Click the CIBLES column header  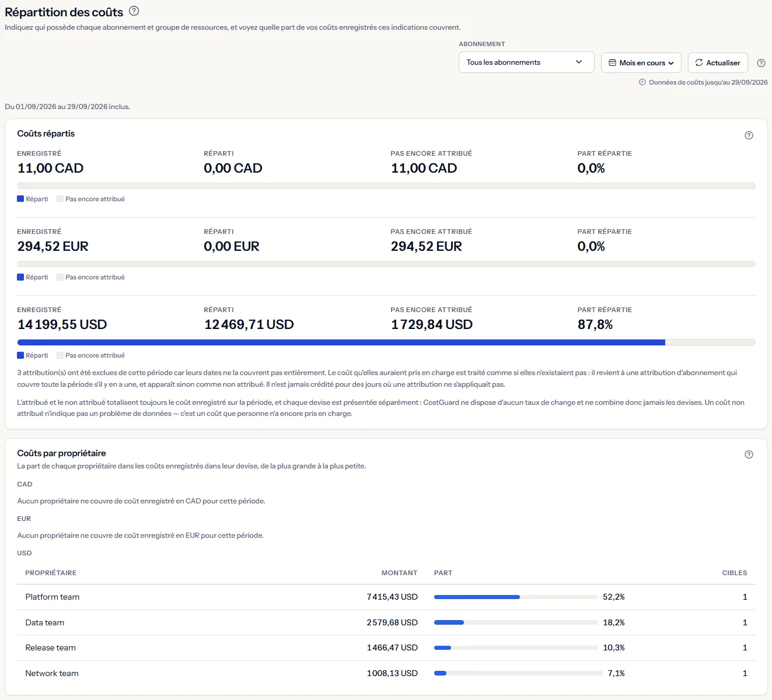(735, 573)
